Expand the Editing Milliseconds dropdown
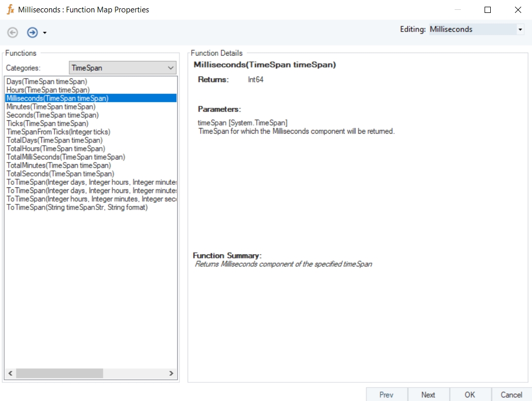 tap(520, 30)
